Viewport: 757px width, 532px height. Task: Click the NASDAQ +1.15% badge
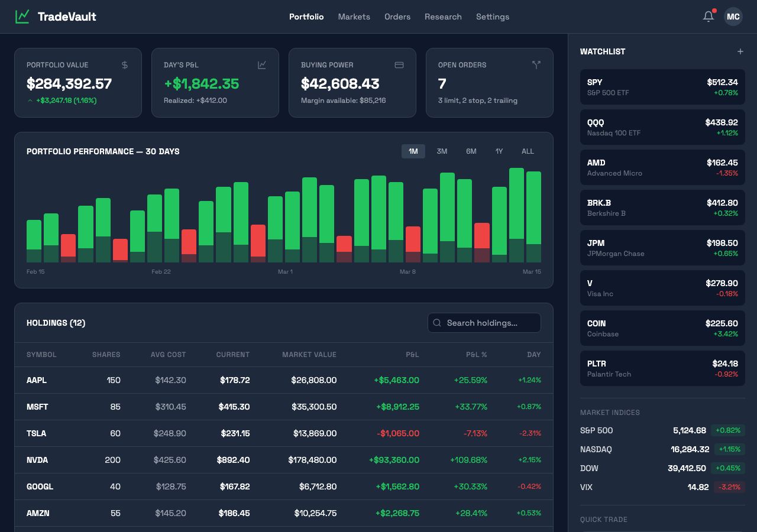pos(730,449)
